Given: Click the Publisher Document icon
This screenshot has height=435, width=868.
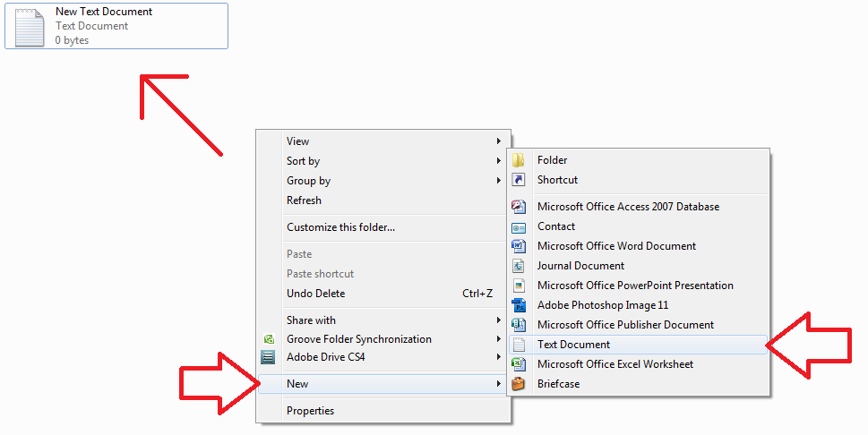Looking at the screenshot, I should pyautogui.click(x=518, y=325).
